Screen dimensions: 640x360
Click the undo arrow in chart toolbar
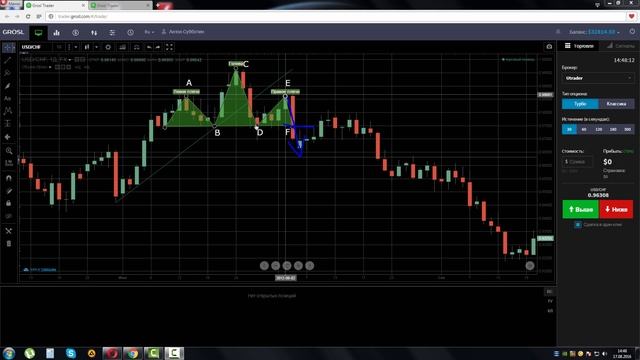point(149,47)
